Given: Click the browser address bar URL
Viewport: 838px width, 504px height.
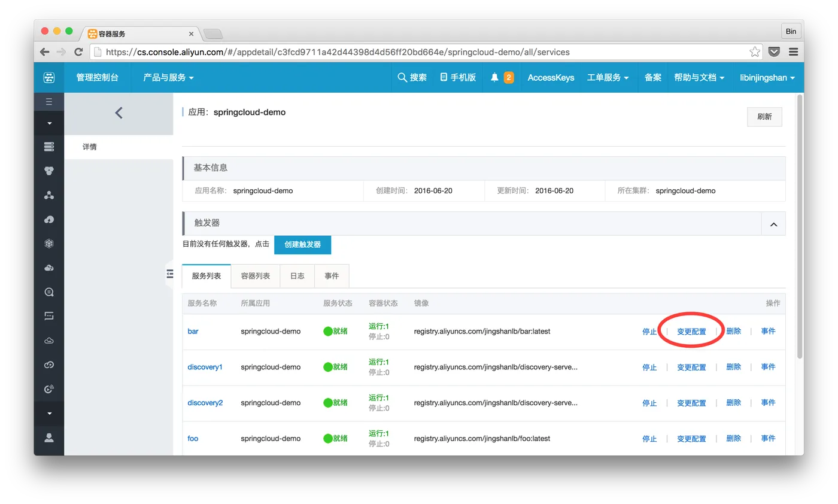Looking at the screenshot, I should coord(338,52).
